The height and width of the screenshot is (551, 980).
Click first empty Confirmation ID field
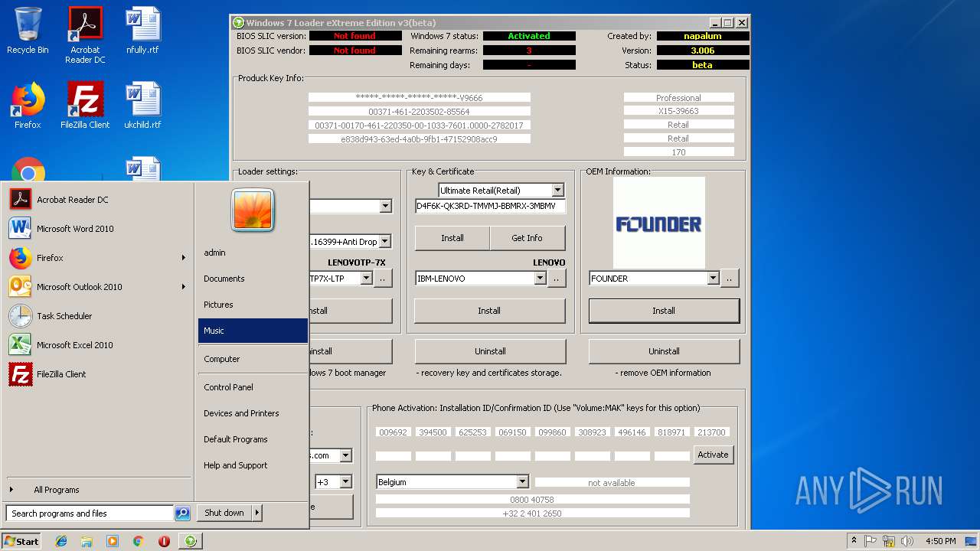pyautogui.click(x=393, y=455)
